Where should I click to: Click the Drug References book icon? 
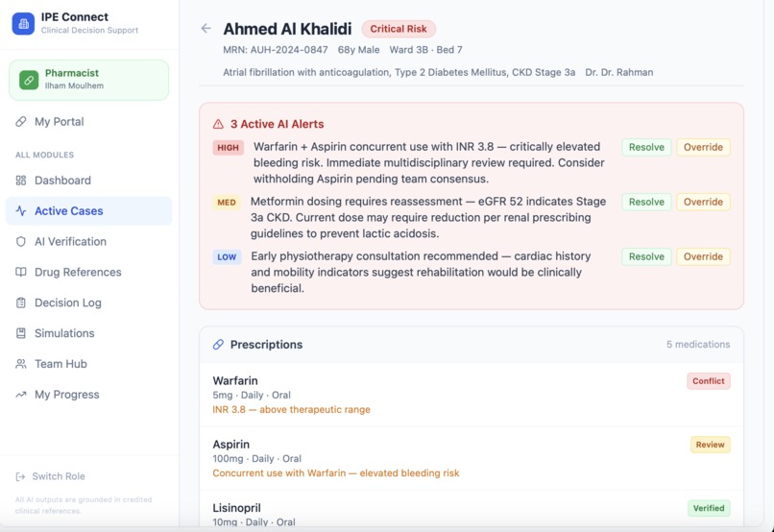tap(21, 272)
